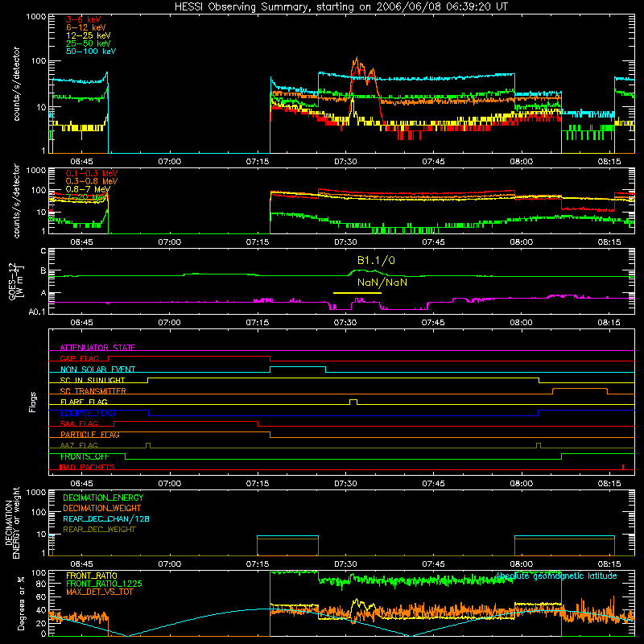Select the GAP_FLAG label
The width and height of the screenshot is (644, 644).
[79, 358]
